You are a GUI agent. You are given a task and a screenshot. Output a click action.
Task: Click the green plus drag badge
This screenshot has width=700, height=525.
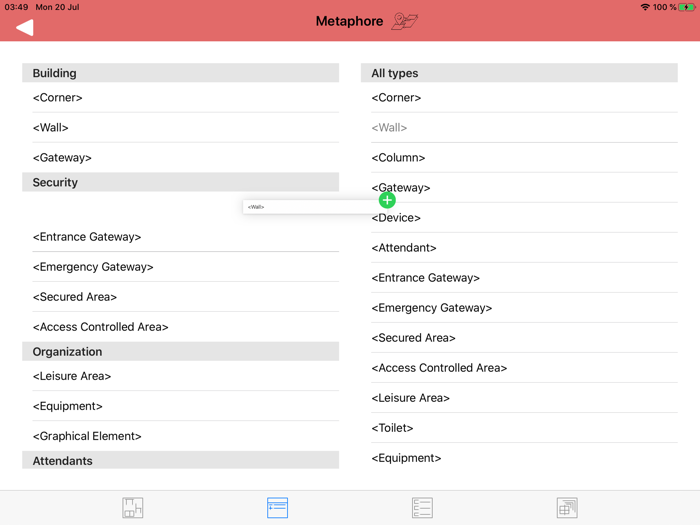(x=387, y=200)
